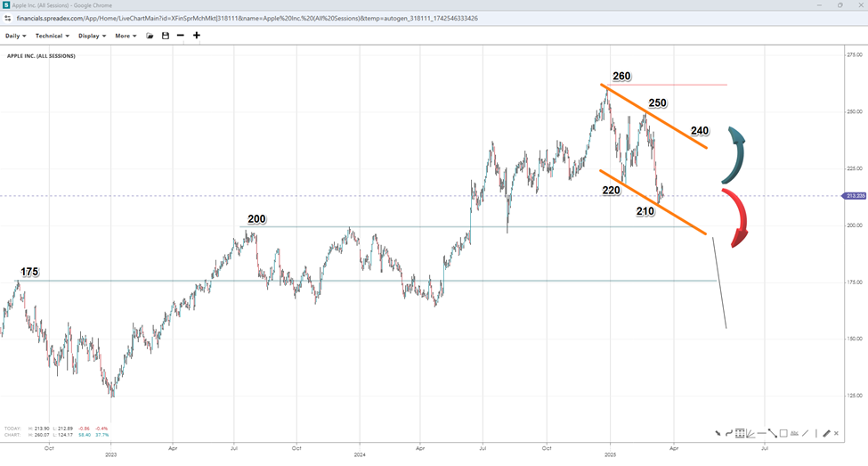Click the pencil edit drawings icon
This screenshot has width=868, height=466.
click(x=826, y=434)
